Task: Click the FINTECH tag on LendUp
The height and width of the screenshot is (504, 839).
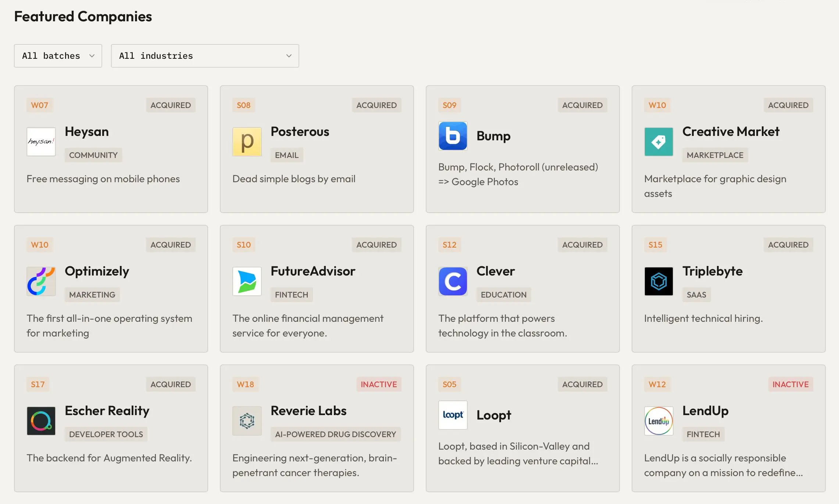Action: 703,434
